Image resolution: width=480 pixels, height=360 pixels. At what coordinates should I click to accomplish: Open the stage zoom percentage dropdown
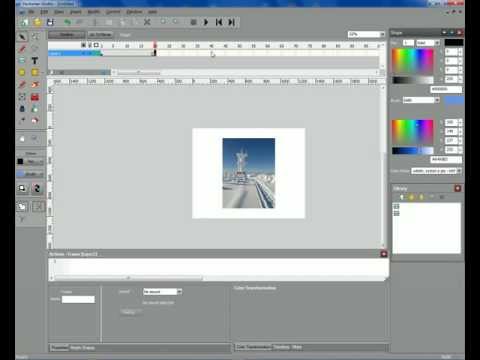[382, 34]
